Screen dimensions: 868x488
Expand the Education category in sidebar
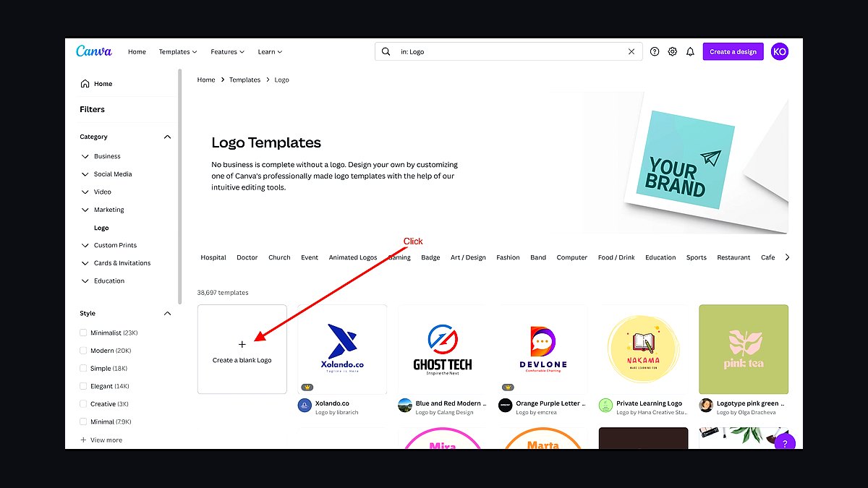pyautogui.click(x=85, y=281)
